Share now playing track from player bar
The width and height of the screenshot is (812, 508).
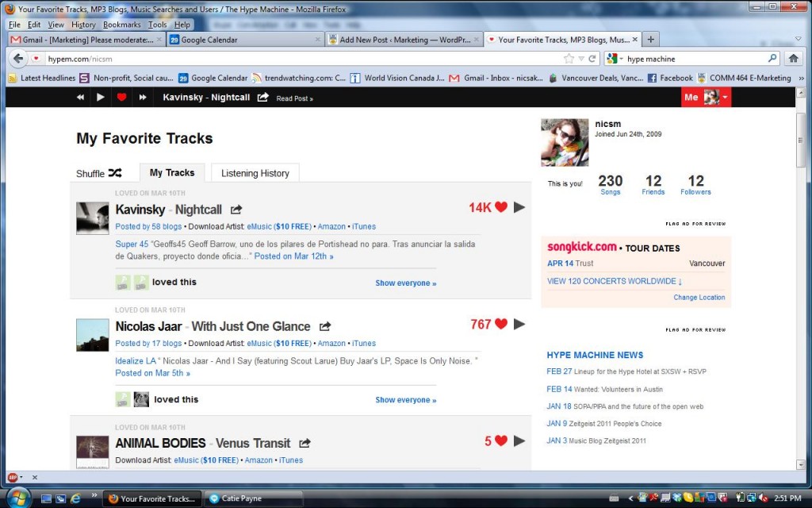(x=263, y=97)
